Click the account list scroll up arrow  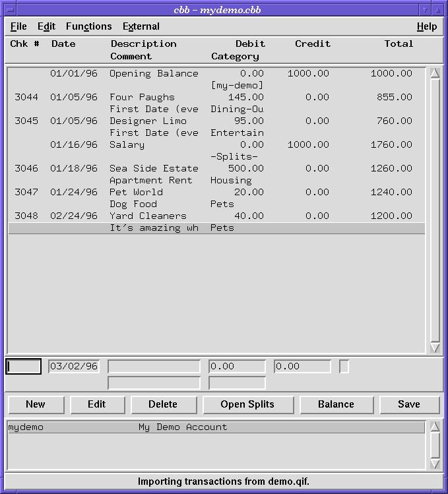pyautogui.click(x=435, y=427)
